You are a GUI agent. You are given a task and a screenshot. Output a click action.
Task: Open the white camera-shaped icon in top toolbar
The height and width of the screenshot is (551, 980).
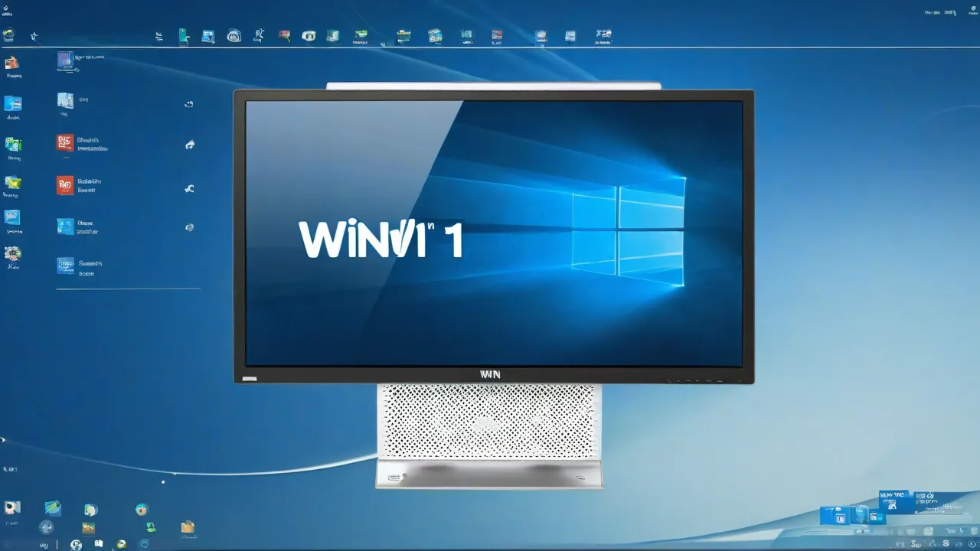click(309, 35)
